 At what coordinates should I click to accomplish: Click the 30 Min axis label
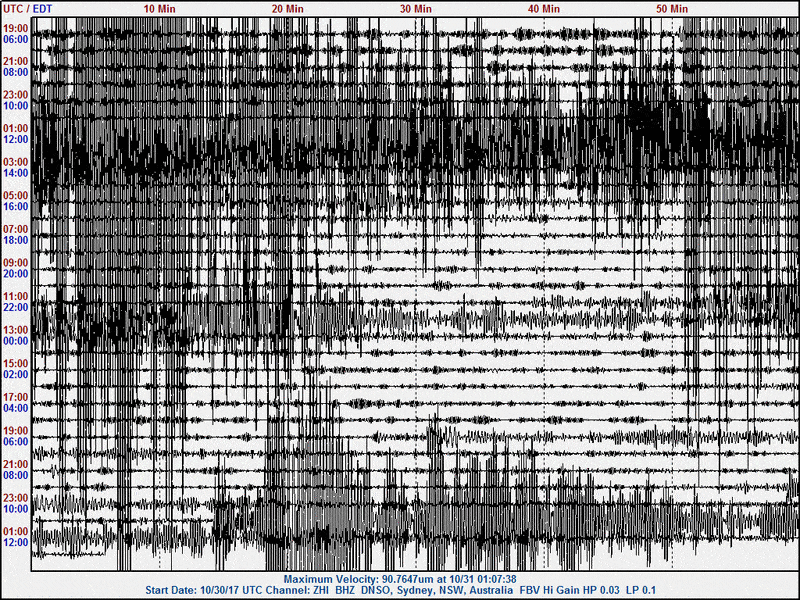[x=416, y=8]
